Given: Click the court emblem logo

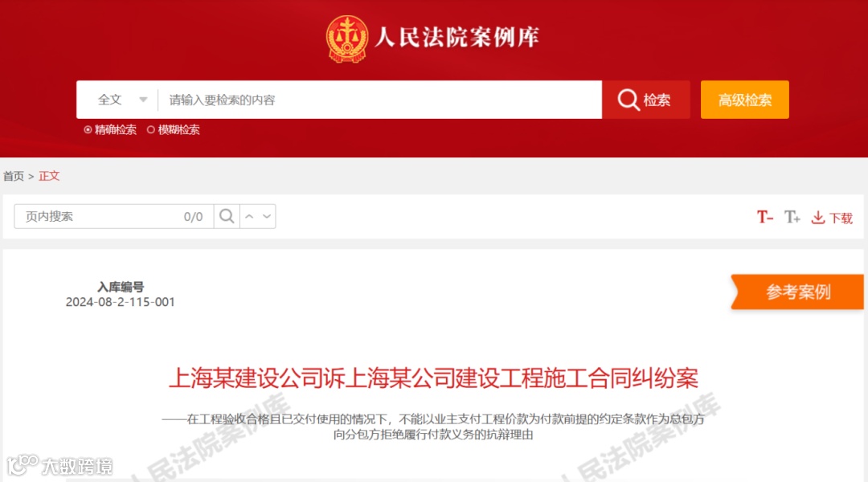Looking at the screenshot, I should tap(347, 39).
